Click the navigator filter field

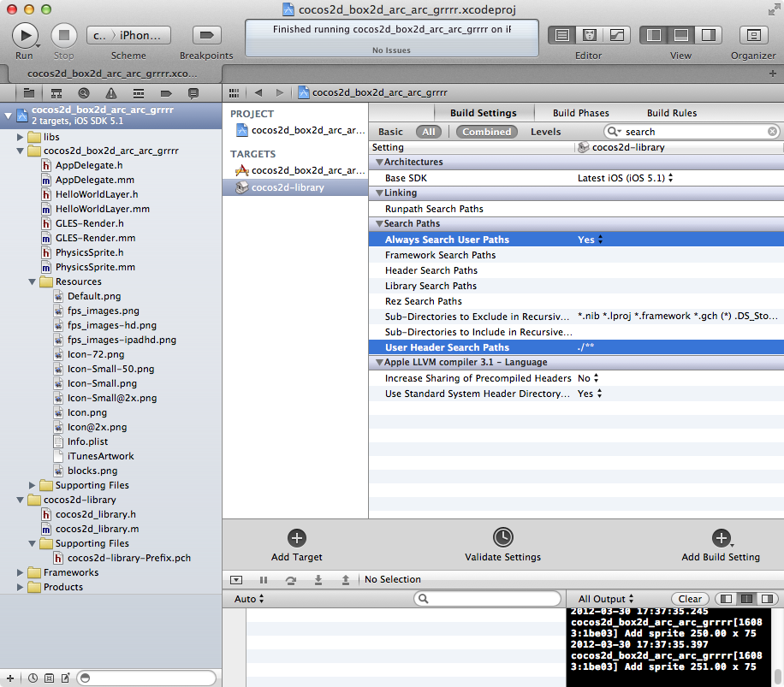(147, 678)
